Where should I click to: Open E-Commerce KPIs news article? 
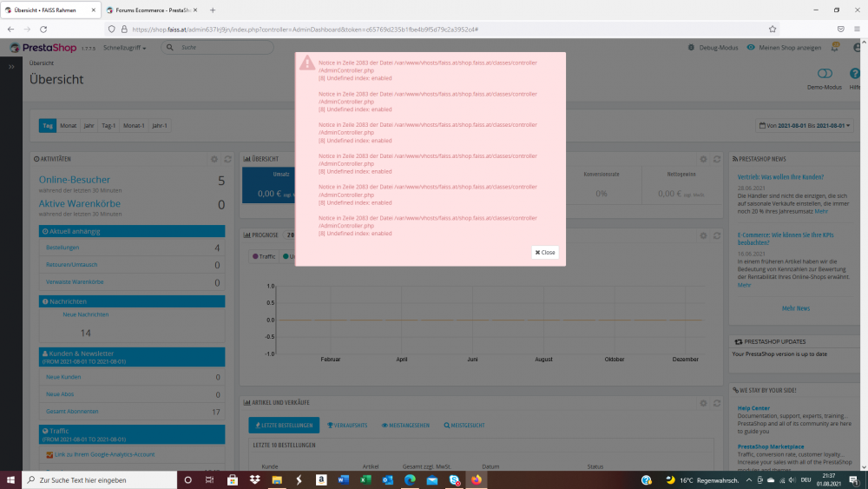tap(786, 239)
